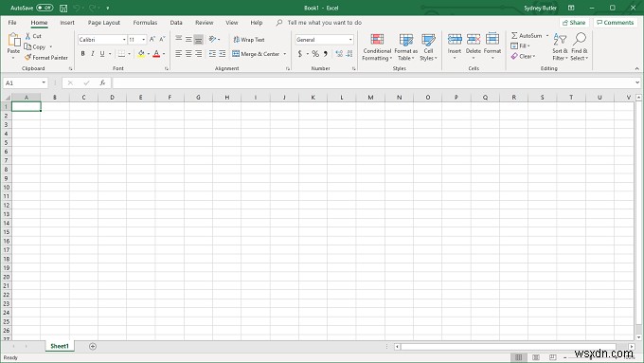Image resolution: width=644 pixels, height=363 pixels.
Task: Click Merge & Center button
Action: click(256, 54)
